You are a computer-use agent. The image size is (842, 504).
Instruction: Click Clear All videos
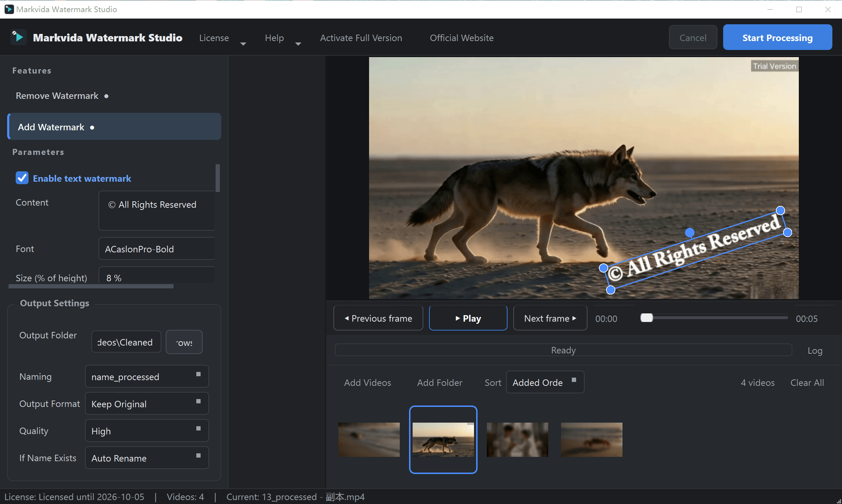807,383
